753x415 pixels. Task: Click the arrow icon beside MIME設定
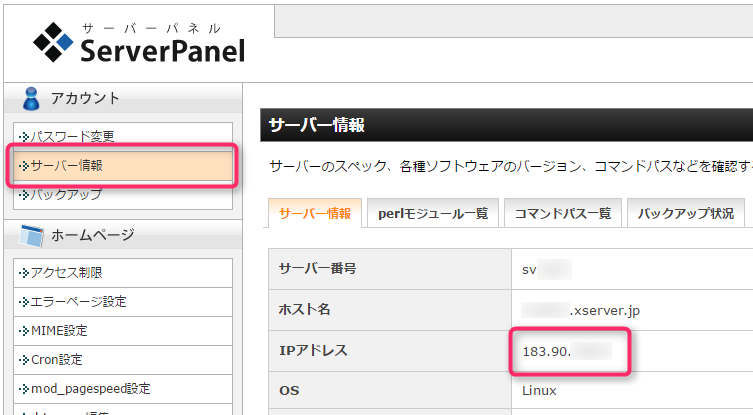pyautogui.click(x=24, y=331)
